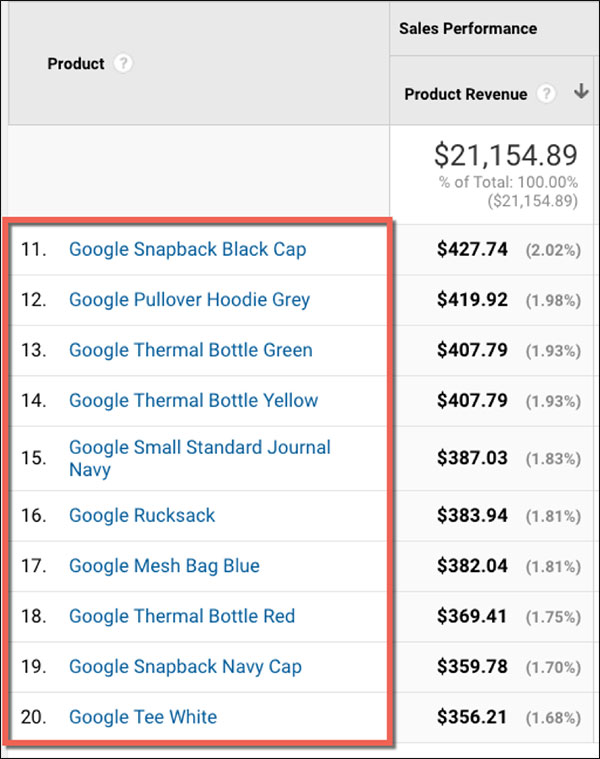Viewport: 600px width, 759px height.
Task: Click the help icon beside Product header
Action: click(123, 64)
